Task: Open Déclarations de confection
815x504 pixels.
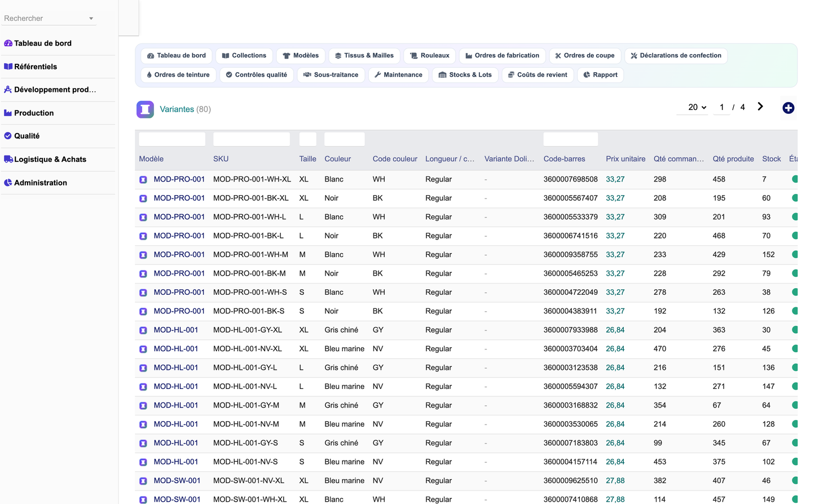Action: coord(676,56)
